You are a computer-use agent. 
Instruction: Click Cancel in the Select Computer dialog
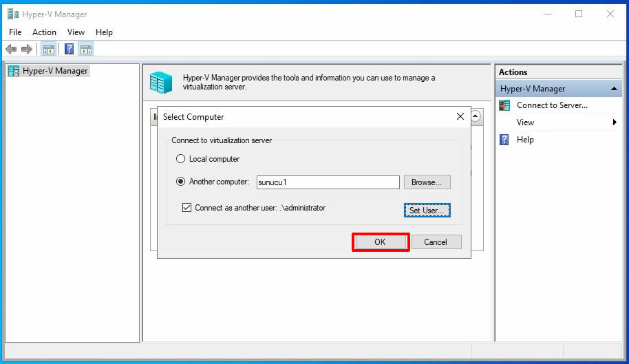pos(436,242)
